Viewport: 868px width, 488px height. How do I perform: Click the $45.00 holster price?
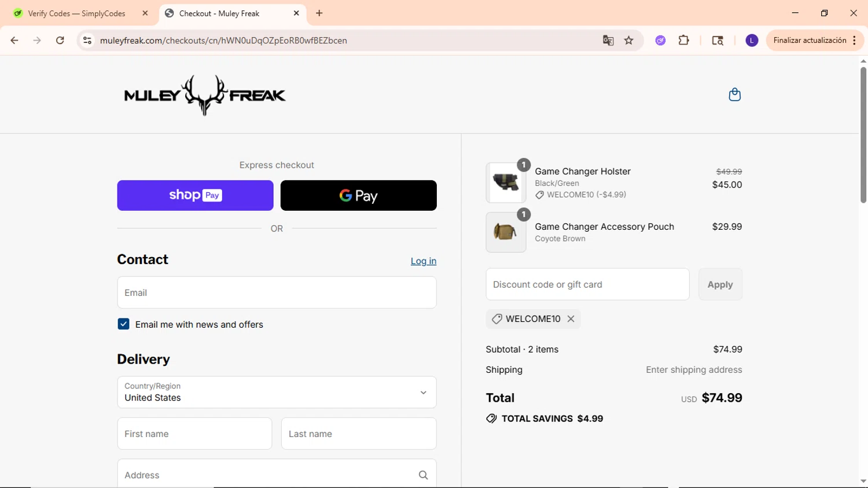tap(727, 185)
